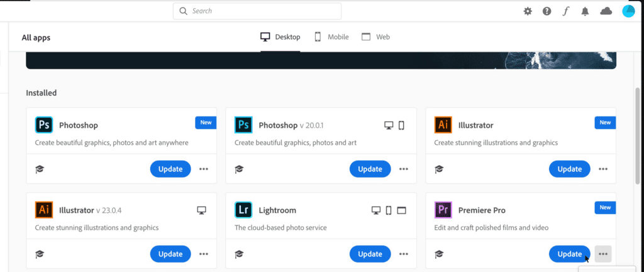Click "Edit and craft polished films and video" text

(491, 228)
